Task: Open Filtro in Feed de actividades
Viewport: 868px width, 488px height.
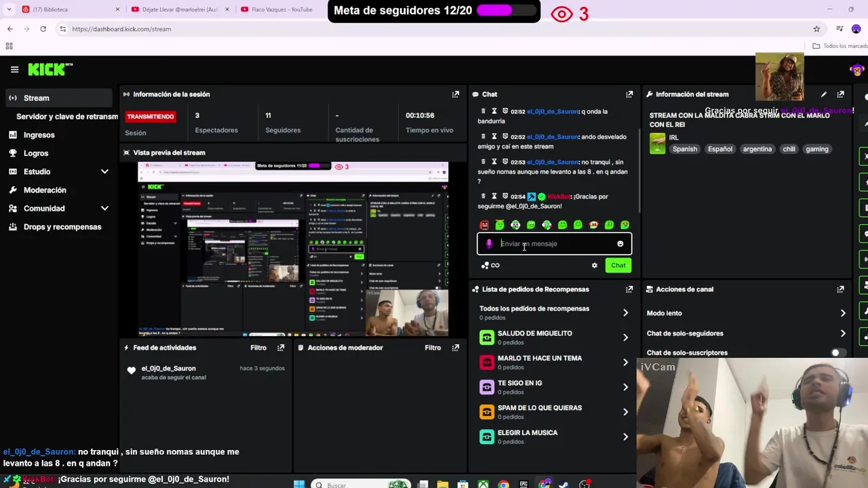Action: [258, 348]
